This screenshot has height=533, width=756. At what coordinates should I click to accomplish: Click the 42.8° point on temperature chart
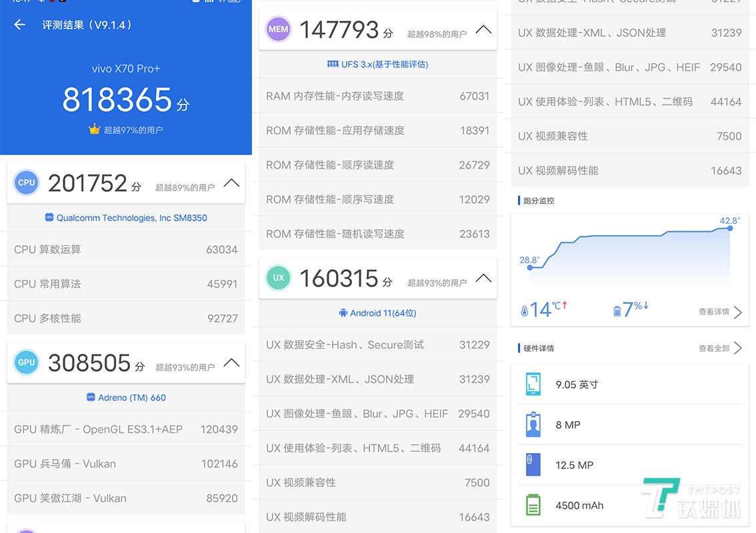point(730,228)
